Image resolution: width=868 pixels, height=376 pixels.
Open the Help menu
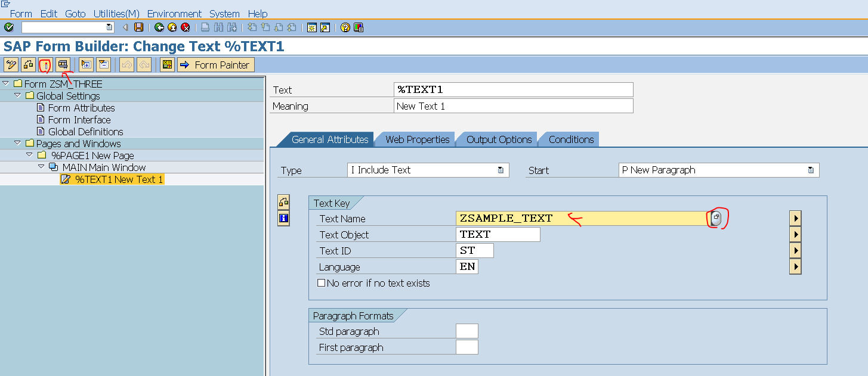[258, 13]
